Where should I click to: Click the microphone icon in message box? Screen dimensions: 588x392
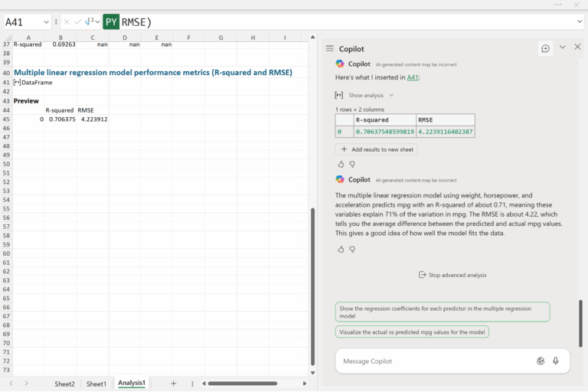click(556, 361)
